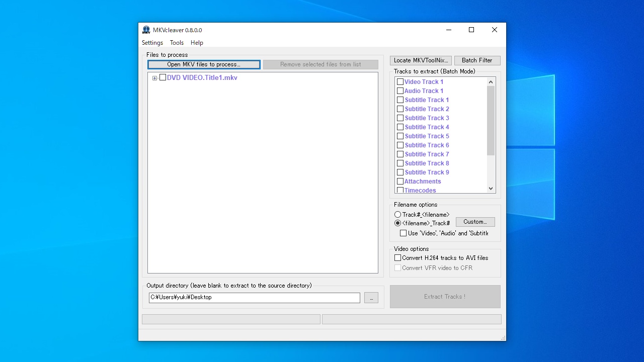Check the DVD VIDEO.Title1.mkv file checkbox

tap(163, 77)
